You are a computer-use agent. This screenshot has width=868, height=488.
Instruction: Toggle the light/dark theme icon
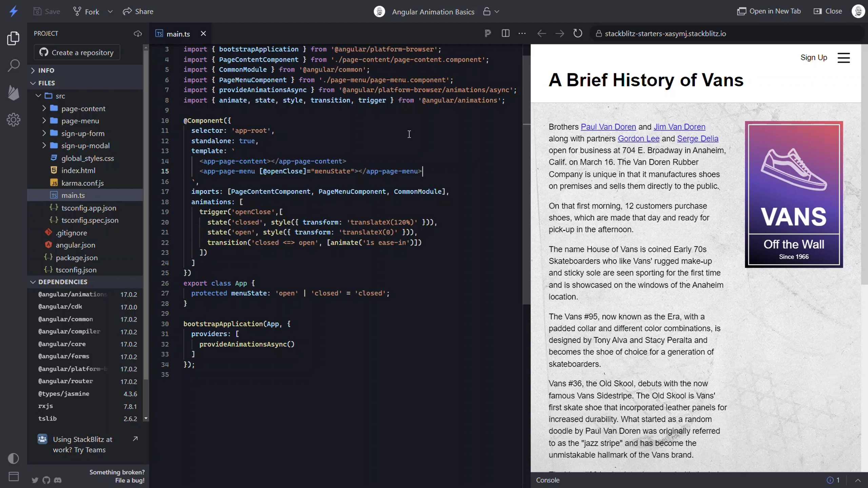[13, 458]
